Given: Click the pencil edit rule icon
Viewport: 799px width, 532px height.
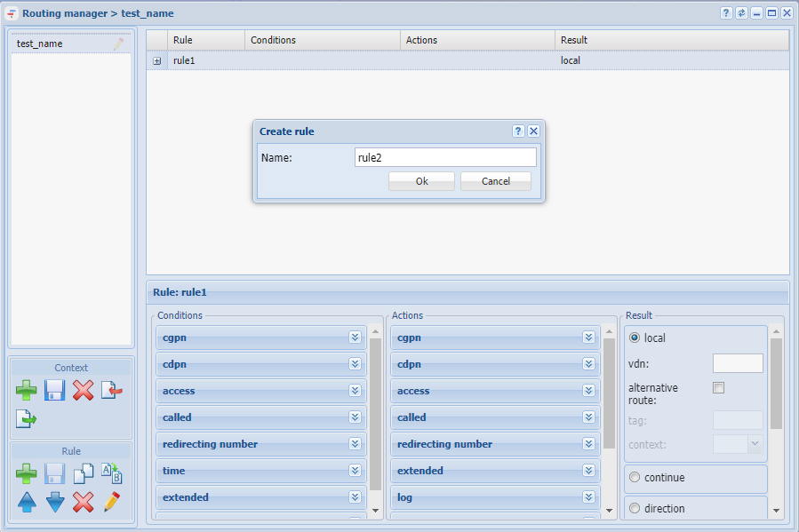Looking at the screenshot, I should (x=112, y=502).
